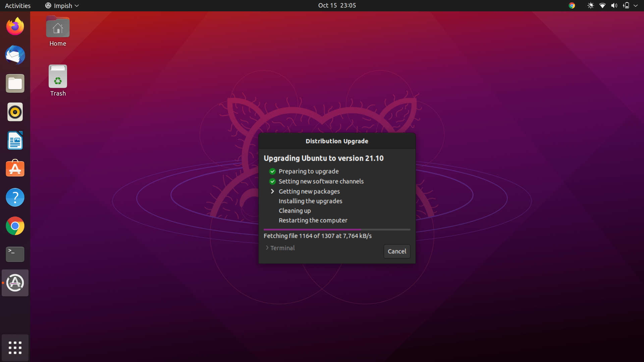Open Terminal from the dock
644x362 pixels.
(15, 254)
